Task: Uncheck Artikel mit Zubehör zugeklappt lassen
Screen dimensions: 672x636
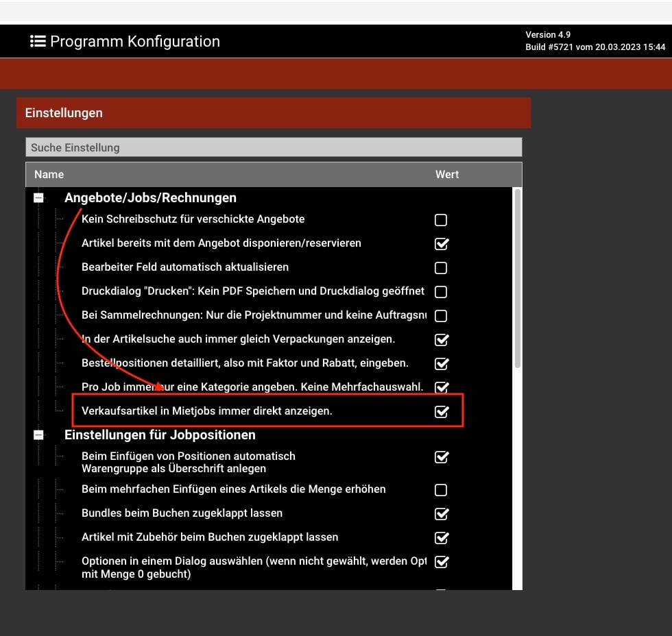Action: coord(442,537)
